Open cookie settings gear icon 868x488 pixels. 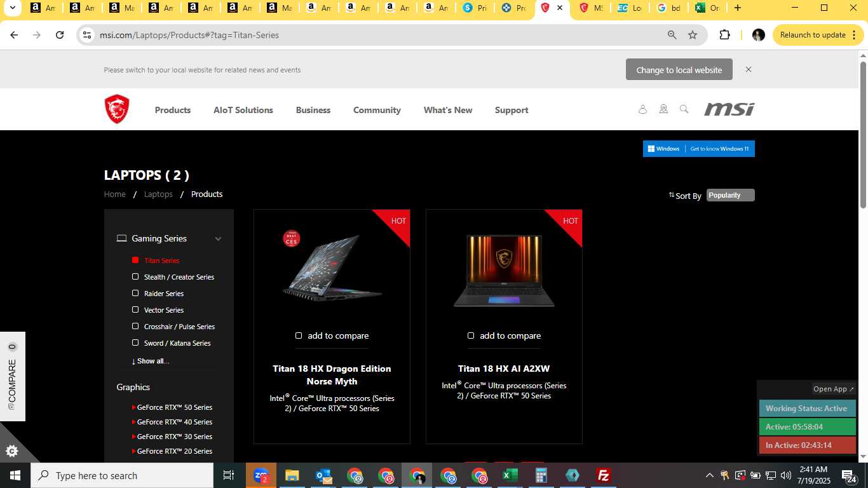coord(11,452)
